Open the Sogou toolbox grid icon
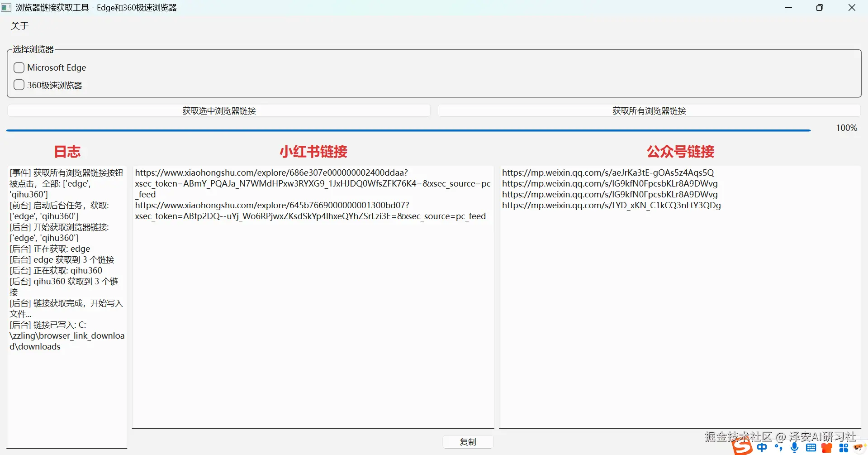The height and width of the screenshot is (455, 868). tap(844, 448)
